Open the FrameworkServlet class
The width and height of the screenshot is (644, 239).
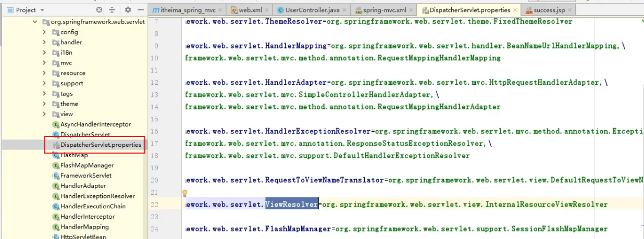coord(86,175)
